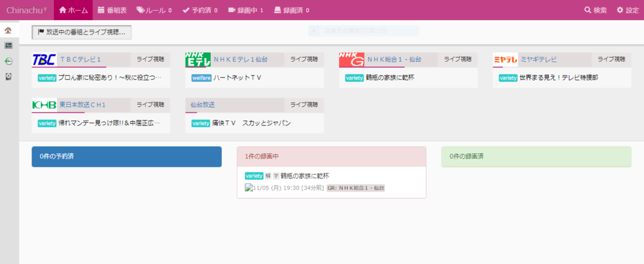Open the TBCテレビ1 channel link
Viewport: 644px width, 264px height.
click(81, 60)
